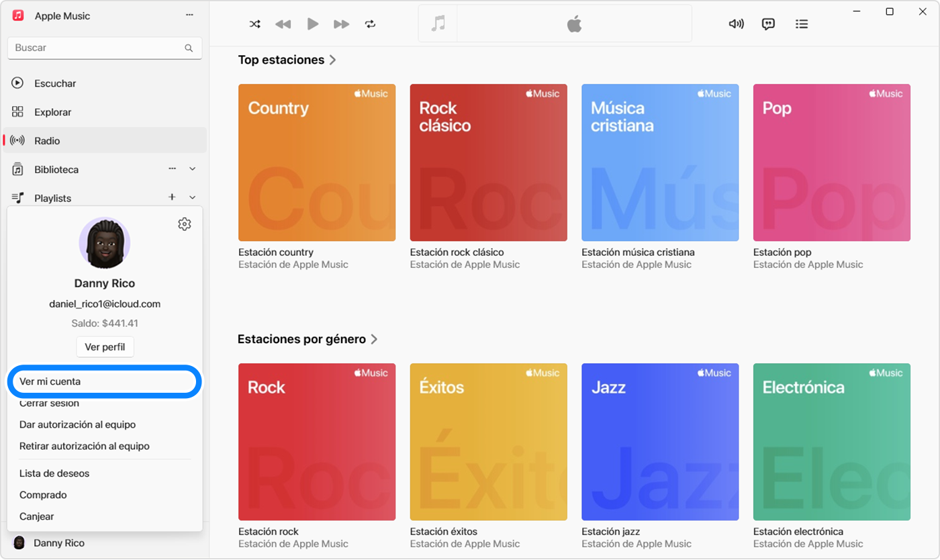Image resolution: width=940 pixels, height=560 pixels.
Task: Choose Ver mi cuenta
Action: 105,381
